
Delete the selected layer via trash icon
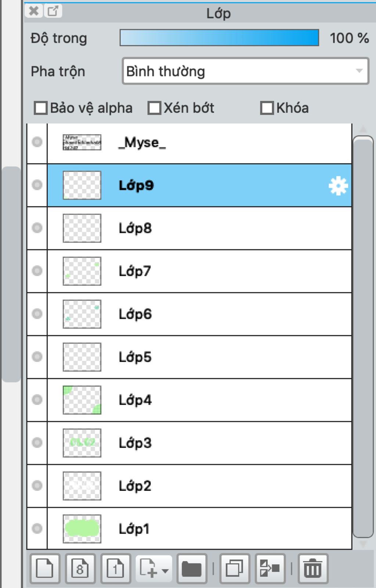(x=313, y=569)
